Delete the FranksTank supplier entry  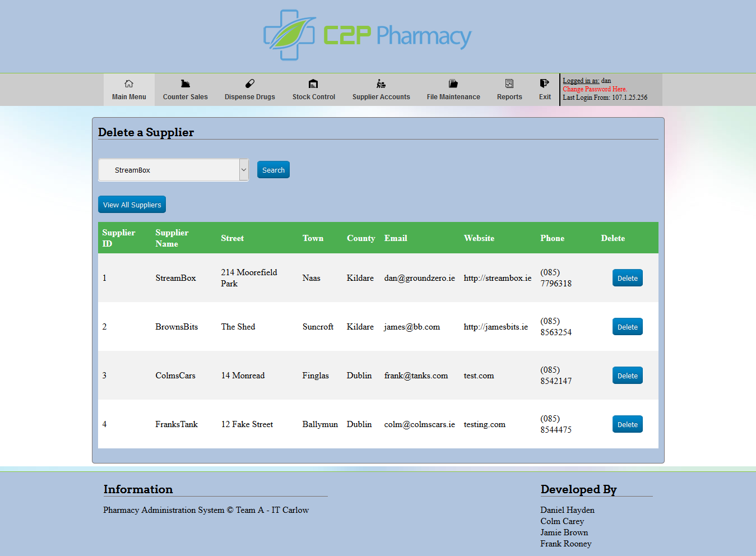click(x=627, y=424)
